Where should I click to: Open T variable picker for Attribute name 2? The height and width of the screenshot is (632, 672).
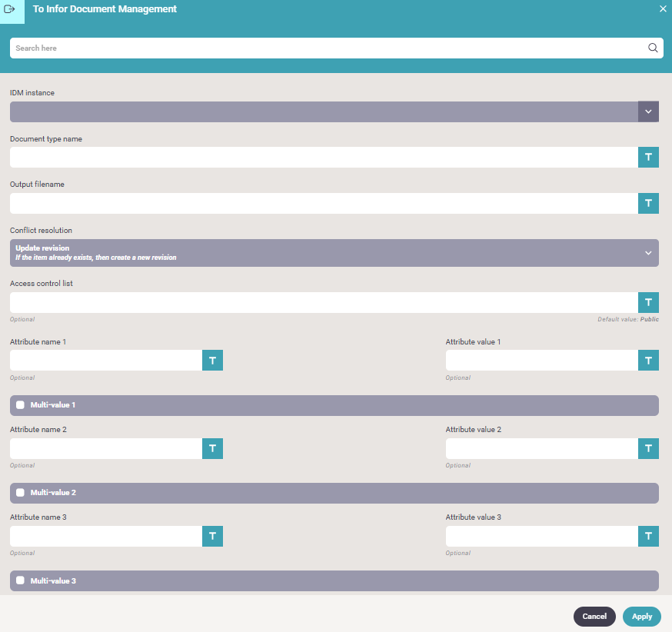(212, 448)
